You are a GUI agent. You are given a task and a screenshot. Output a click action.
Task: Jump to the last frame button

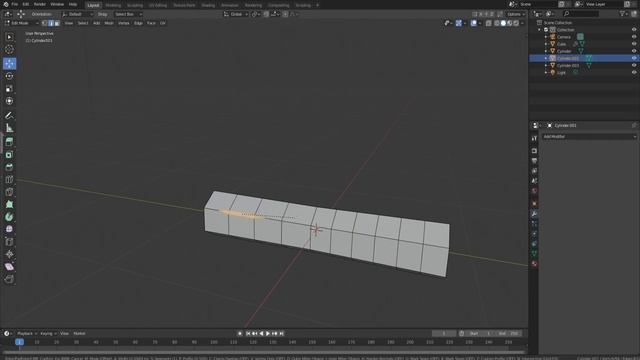(282, 333)
